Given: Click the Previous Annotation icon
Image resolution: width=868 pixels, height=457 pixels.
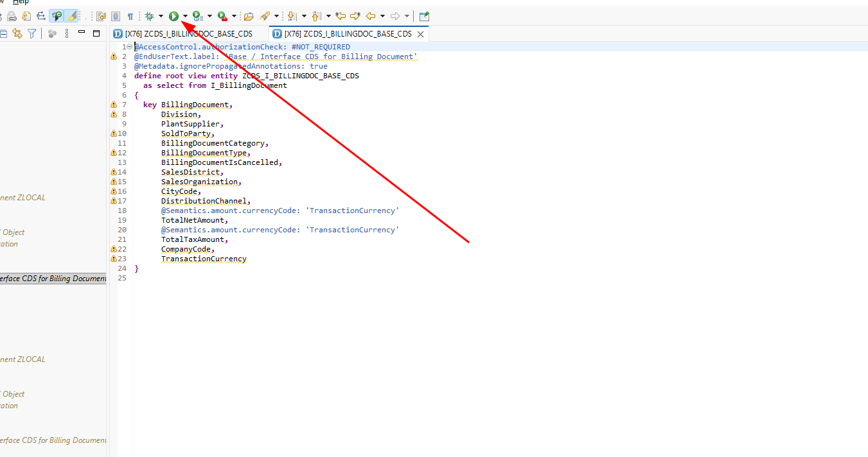Looking at the screenshot, I should 316,16.
